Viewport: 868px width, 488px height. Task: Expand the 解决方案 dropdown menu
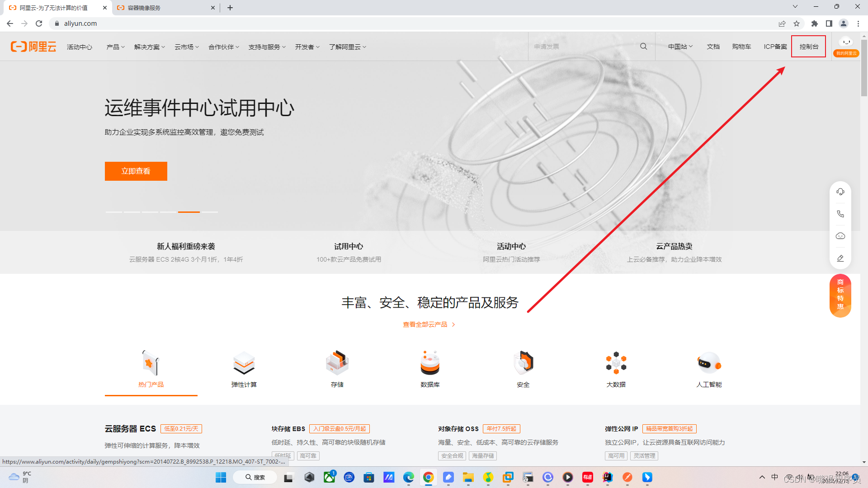point(149,47)
